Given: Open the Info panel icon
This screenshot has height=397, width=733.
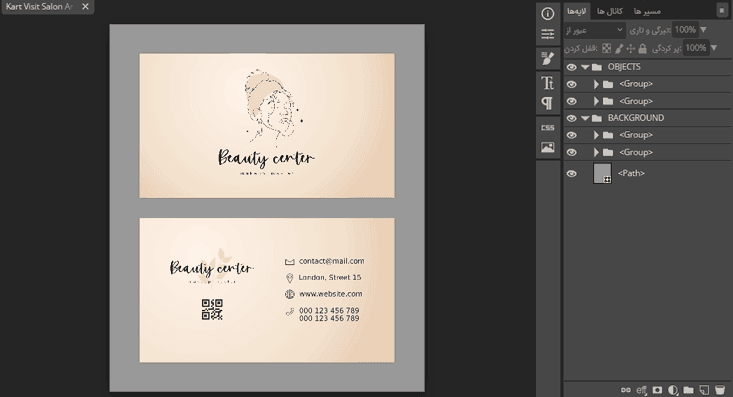Looking at the screenshot, I should point(547,14).
